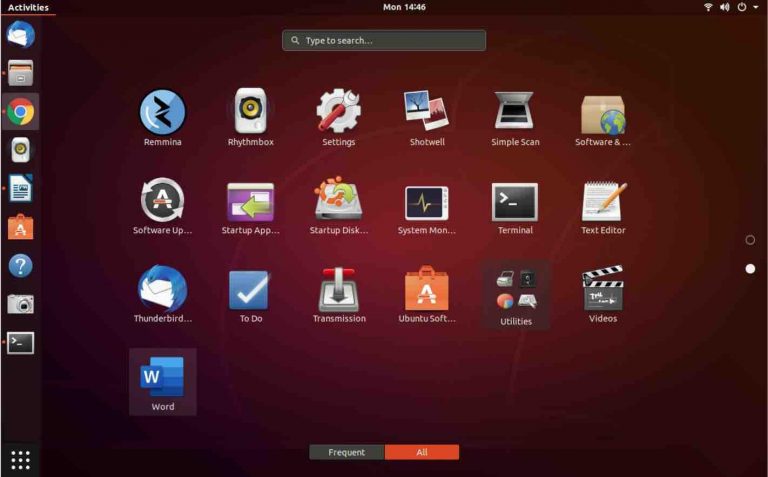
Task: Launch Rhythmbox from the app grid
Action: coord(250,113)
